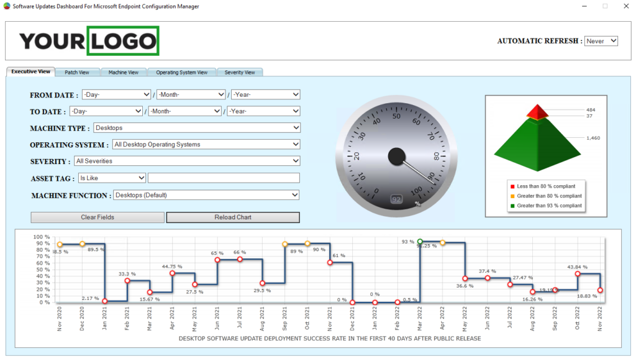636x364 pixels.
Task: Open the MACHINE TYPE dropdown showing Desktops
Action: pyautogui.click(x=196, y=128)
